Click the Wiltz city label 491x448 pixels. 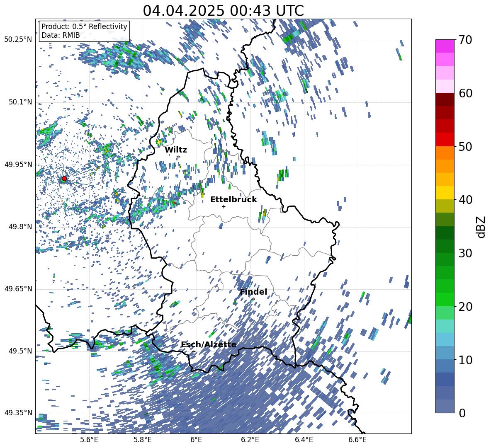pyautogui.click(x=176, y=150)
